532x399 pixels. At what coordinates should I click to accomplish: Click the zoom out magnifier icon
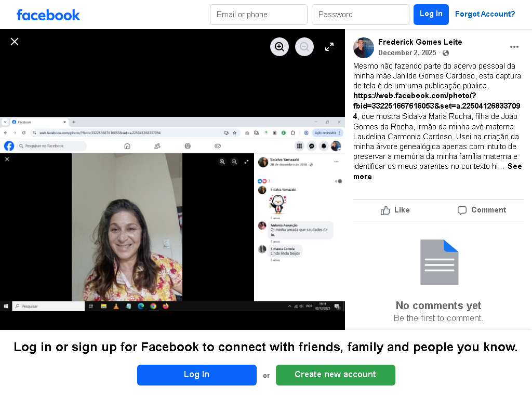coord(304,46)
